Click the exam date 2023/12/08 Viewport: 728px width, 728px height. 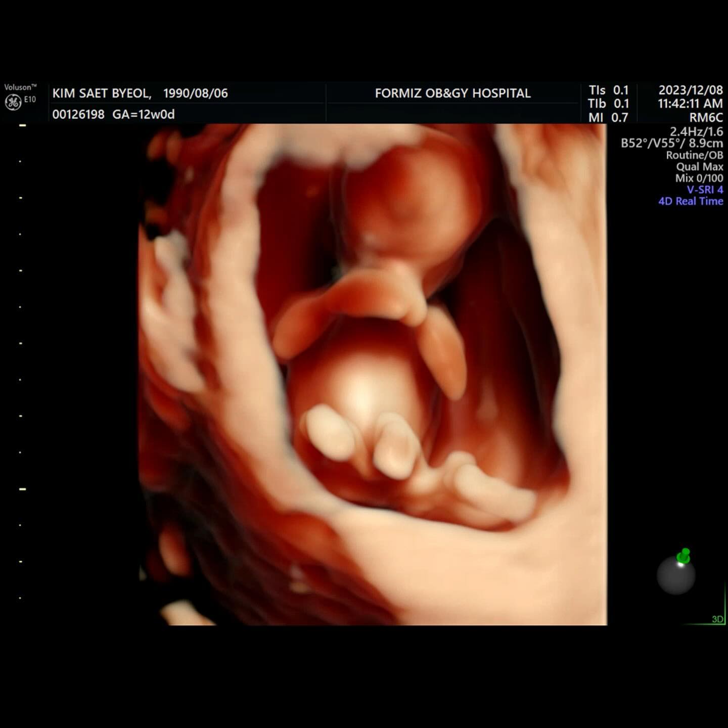[691, 90]
